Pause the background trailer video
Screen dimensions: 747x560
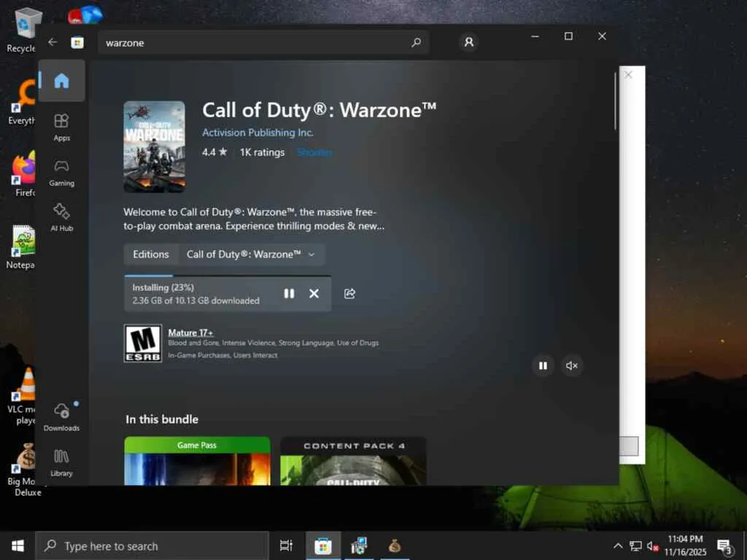click(543, 366)
